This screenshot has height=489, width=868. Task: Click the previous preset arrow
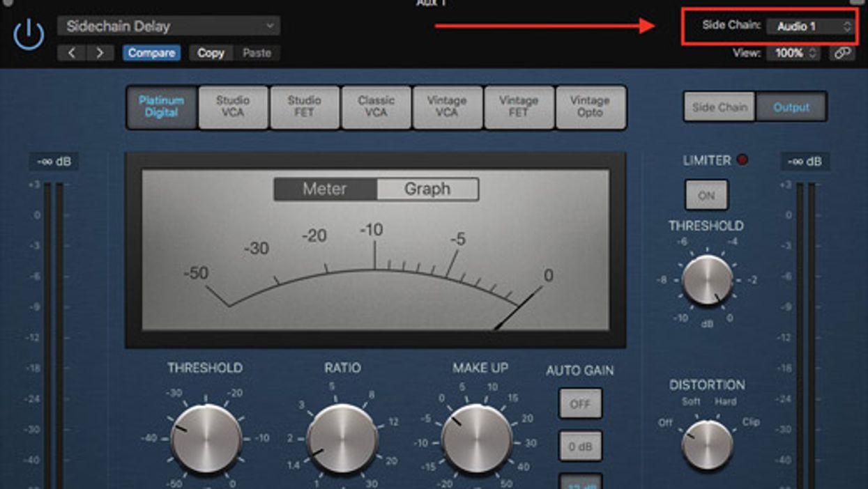72,53
